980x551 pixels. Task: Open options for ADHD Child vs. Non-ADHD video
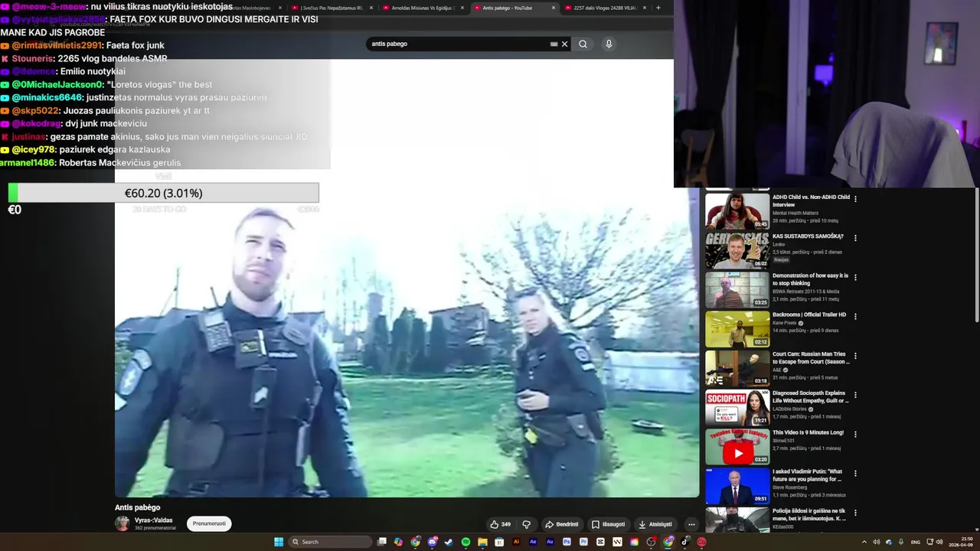(x=855, y=199)
